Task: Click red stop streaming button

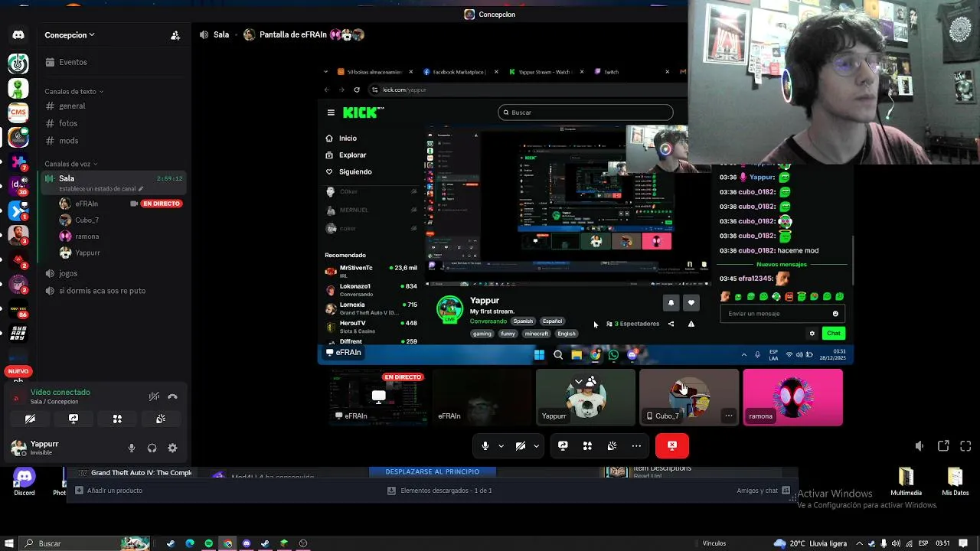Action: coord(672,445)
